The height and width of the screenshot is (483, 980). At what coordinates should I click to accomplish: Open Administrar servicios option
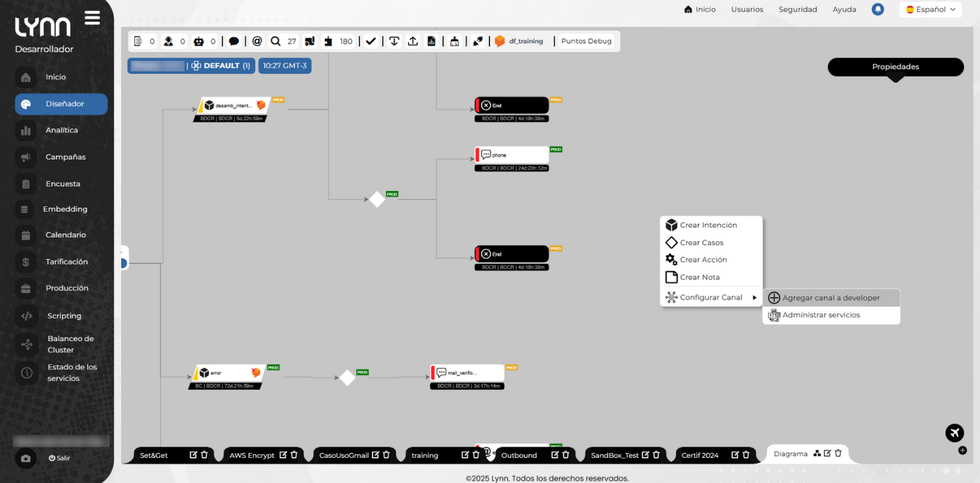click(831, 315)
